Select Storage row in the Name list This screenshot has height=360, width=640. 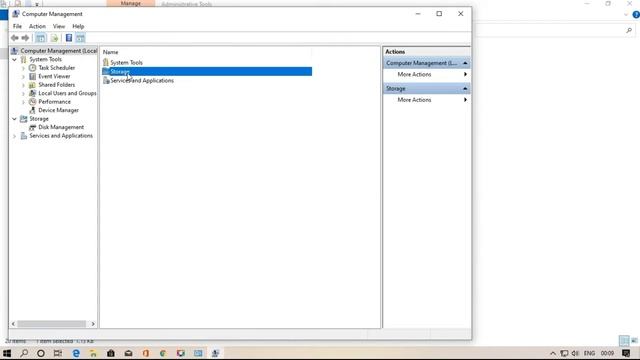207,71
